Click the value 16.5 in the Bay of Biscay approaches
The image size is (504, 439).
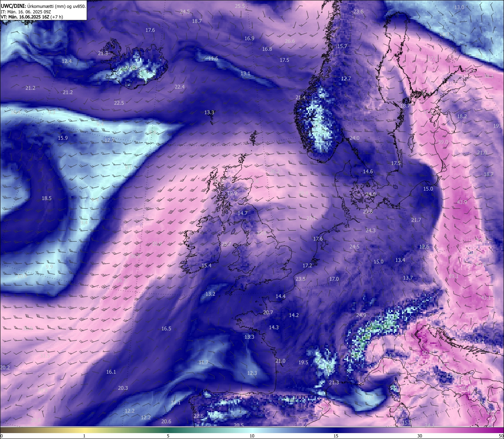[166, 328]
